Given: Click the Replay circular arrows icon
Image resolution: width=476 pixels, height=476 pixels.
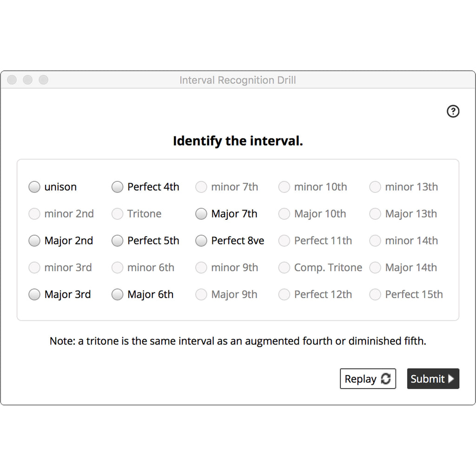Looking at the screenshot, I should [x=386, y=379].
